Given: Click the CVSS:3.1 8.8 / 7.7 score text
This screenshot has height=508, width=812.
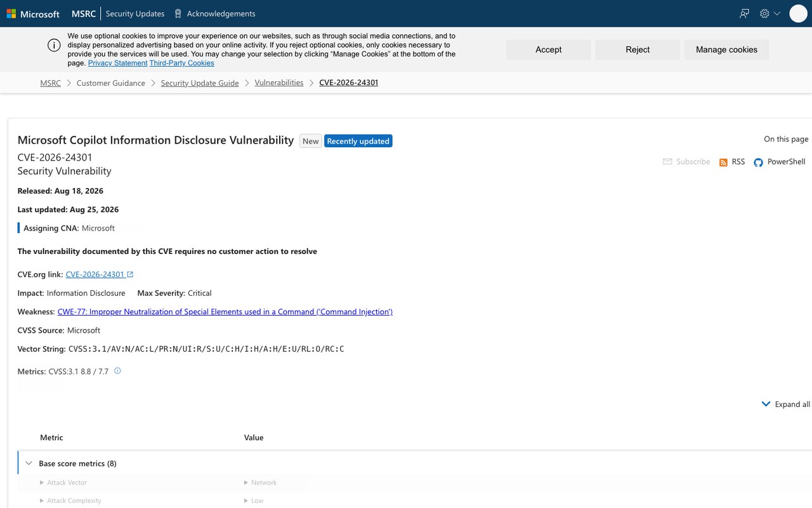Looking at the screenshot, I should point(79,371).
